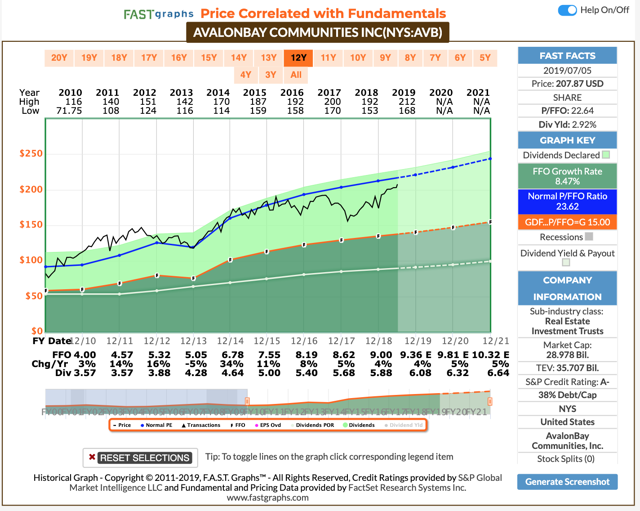
Task: Click the FFO 10.32 E estimate value
Action: point(490,355)
